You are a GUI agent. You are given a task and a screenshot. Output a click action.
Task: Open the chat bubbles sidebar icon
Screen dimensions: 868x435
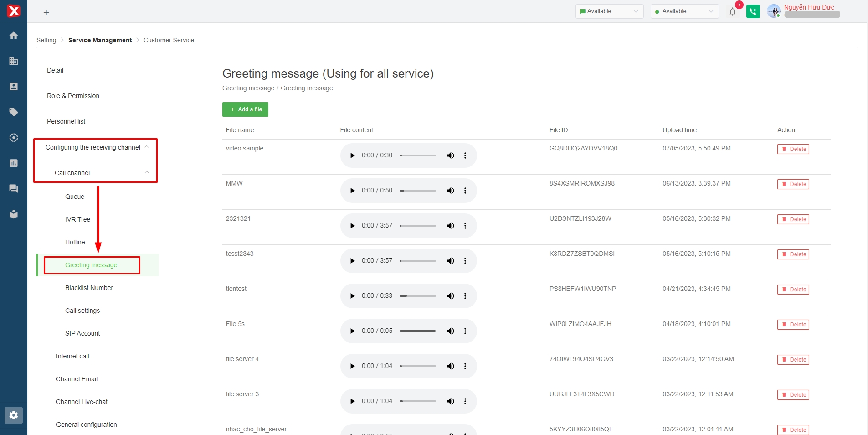point(14,189)
